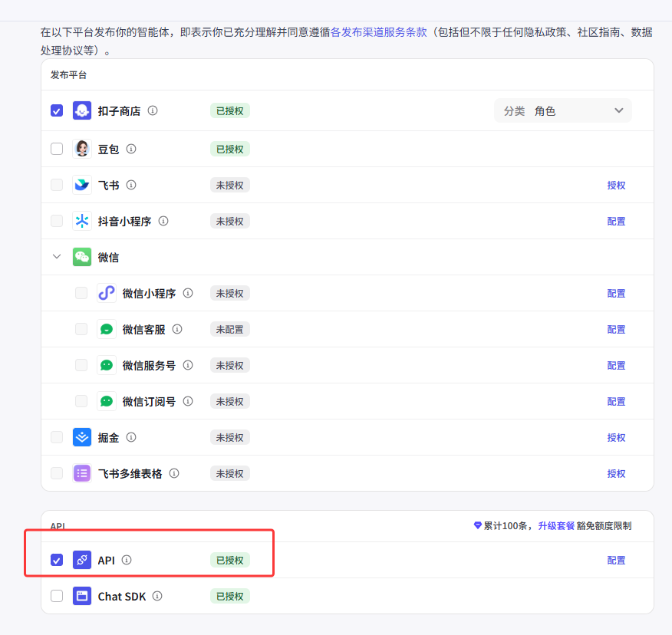Enable the 豆包 publishing checkbox
This screenshot has width=672, height=635.
coord(57,149)
